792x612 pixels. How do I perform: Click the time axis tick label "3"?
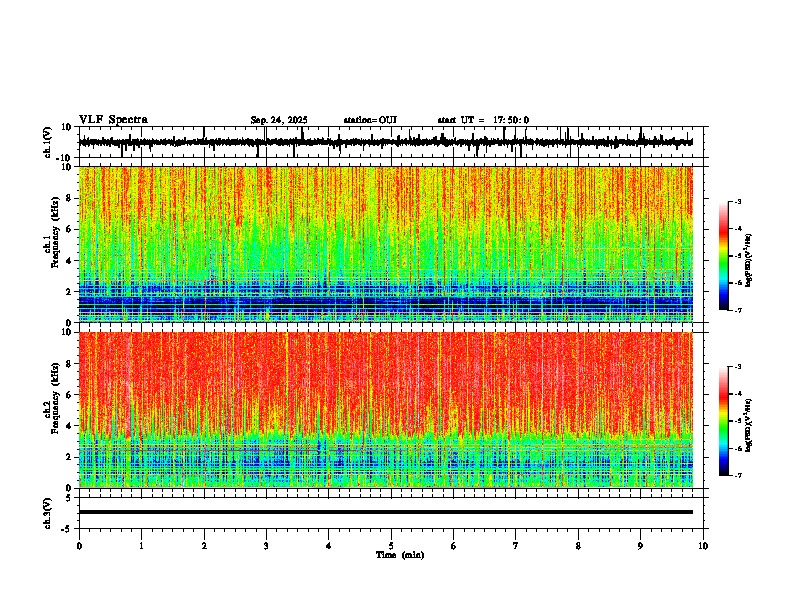pos(266,546)
